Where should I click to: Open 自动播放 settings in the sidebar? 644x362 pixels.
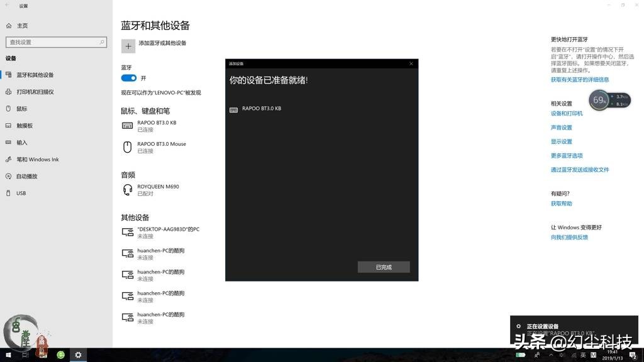25,176
